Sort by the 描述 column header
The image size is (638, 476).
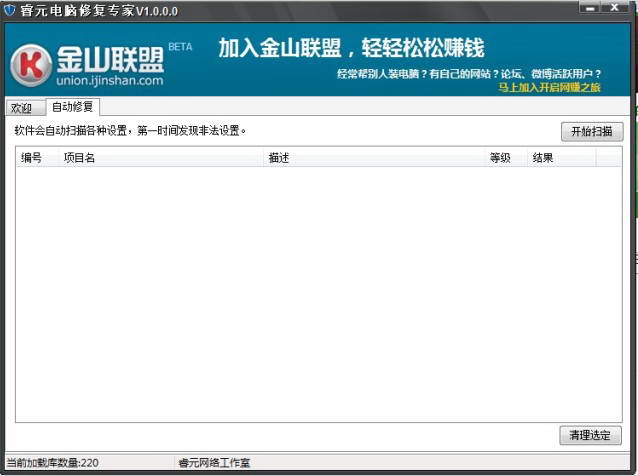(374, 157)
